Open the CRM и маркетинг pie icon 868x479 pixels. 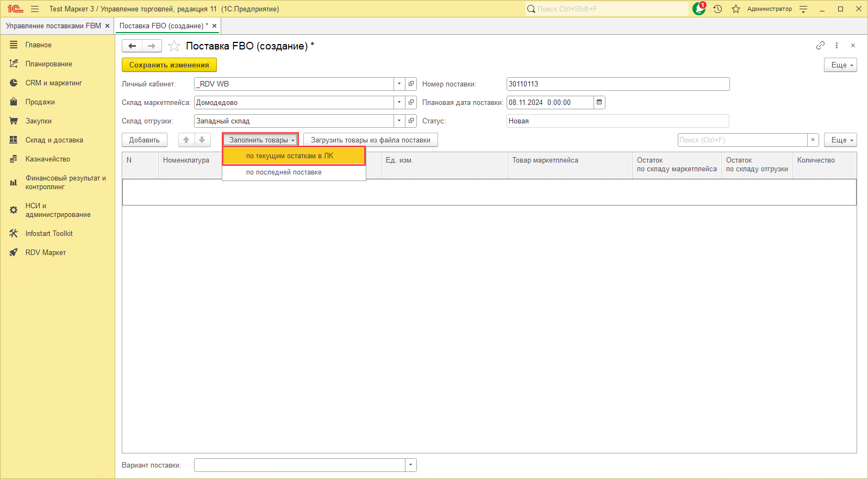tap(14, 83)
